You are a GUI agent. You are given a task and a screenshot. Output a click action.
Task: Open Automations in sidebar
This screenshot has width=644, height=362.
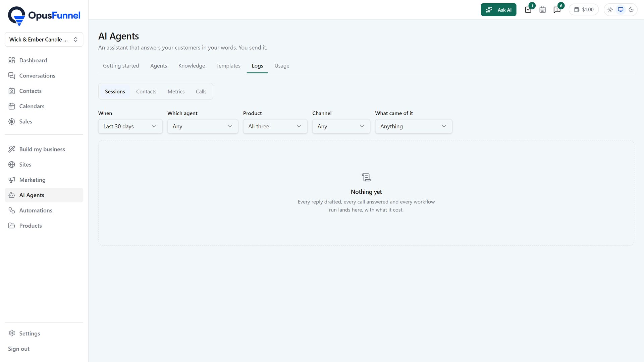tap(44, 210)
